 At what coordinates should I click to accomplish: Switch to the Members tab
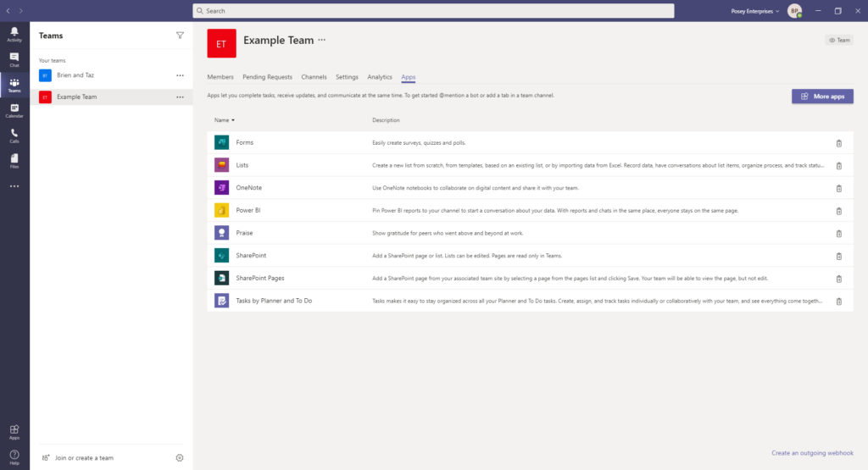tap(220, 77)
